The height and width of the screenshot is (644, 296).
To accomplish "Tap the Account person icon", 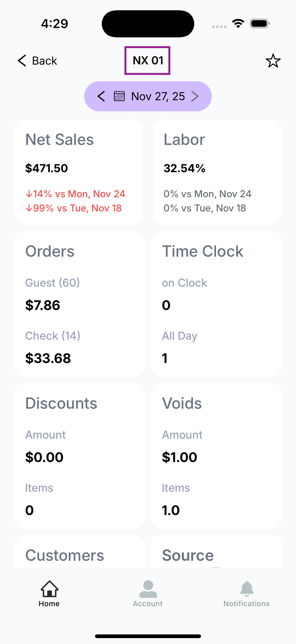I will [148, 589].
